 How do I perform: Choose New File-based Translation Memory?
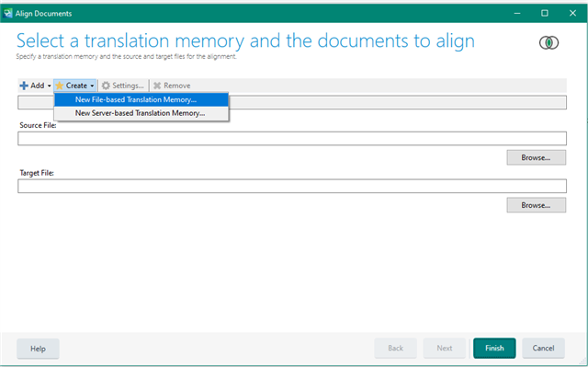coord(141,99)
